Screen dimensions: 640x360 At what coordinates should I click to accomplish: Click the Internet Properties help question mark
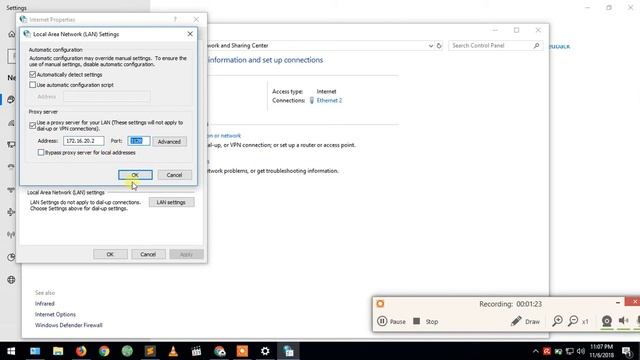175,19
